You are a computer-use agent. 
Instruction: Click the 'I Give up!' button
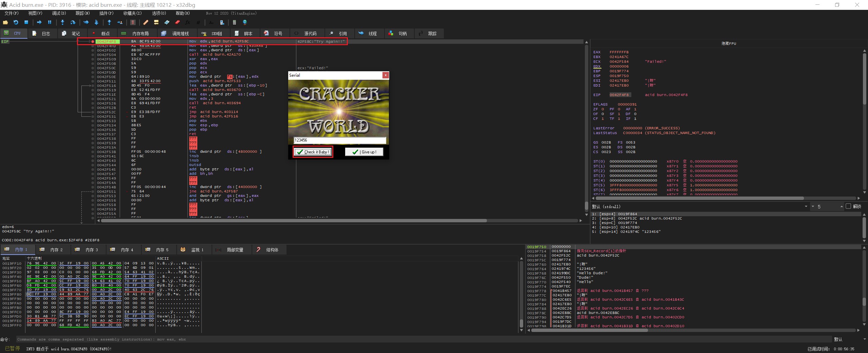(364, 152)
